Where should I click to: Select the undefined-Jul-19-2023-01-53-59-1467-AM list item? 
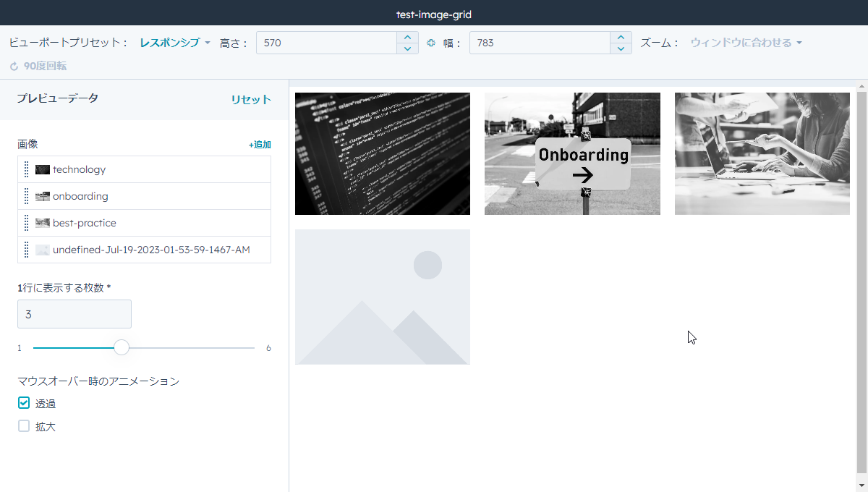(144, 250)
